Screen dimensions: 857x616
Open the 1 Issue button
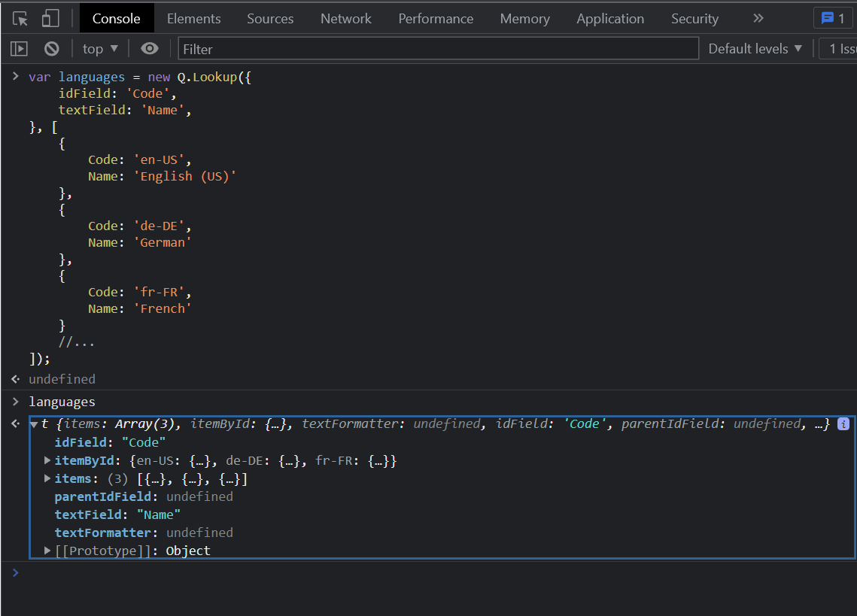(x=843, y=48)
